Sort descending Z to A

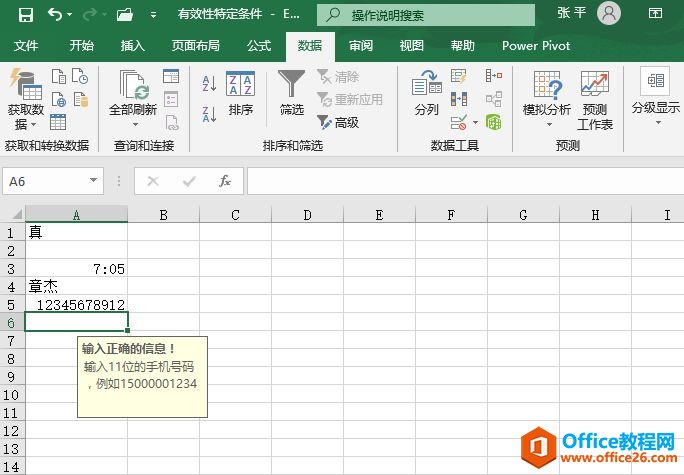pos(209,114)
